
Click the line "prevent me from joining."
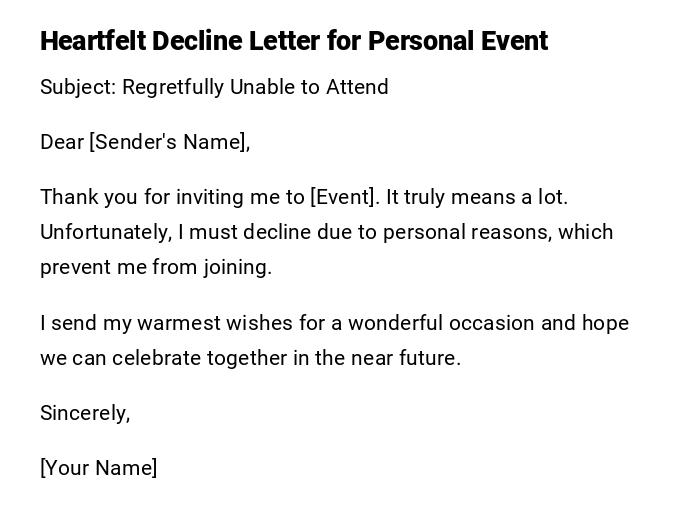pos(156,267)
